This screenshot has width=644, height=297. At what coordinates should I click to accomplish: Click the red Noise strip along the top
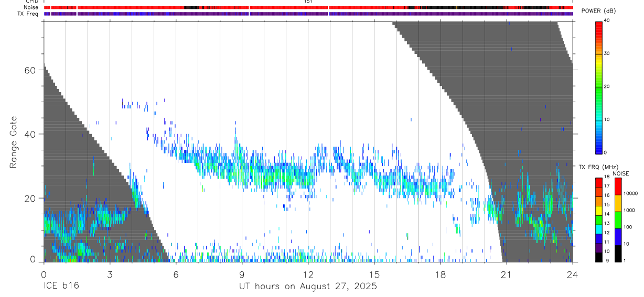coord(308,7)
